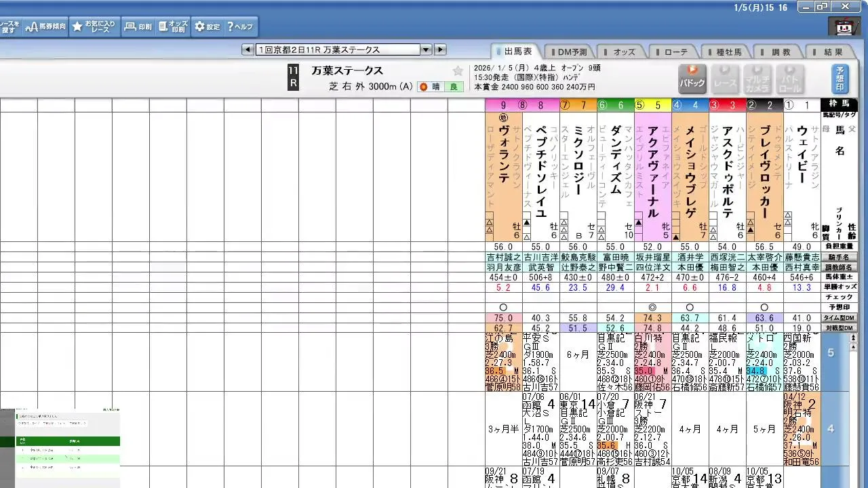
Task: Click the 調教師名 row header button
Action: pos(840,267)
